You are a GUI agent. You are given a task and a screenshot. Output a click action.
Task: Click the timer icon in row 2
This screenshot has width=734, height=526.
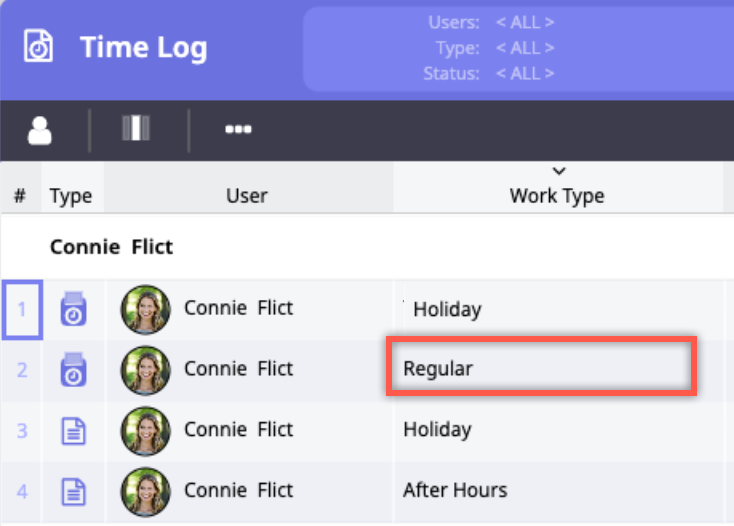click(75, 369)
